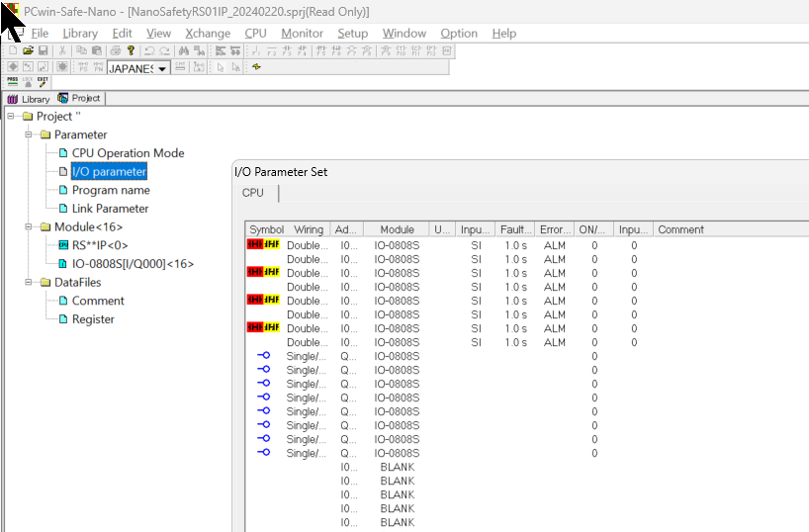Image resolution: width=809 pixels, height=532 pixels.
Task: Select Link Parameter tree item
Action: coord(110,209)
